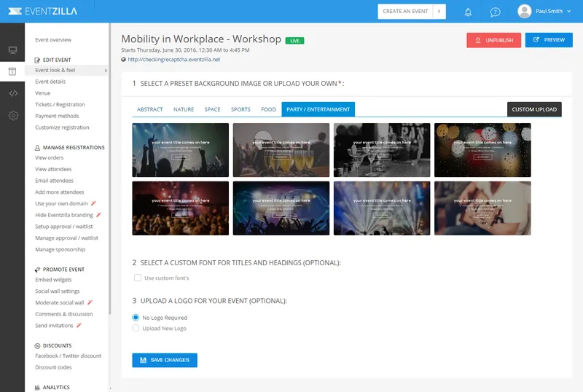The image size is (583, 392).
Task: Choose the concert raised hands background
Action: tap(180, 150)
